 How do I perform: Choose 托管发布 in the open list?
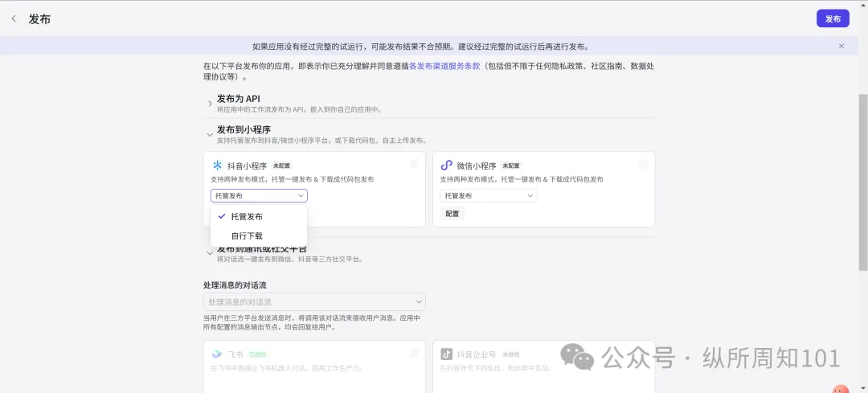(x=259, y=216)
